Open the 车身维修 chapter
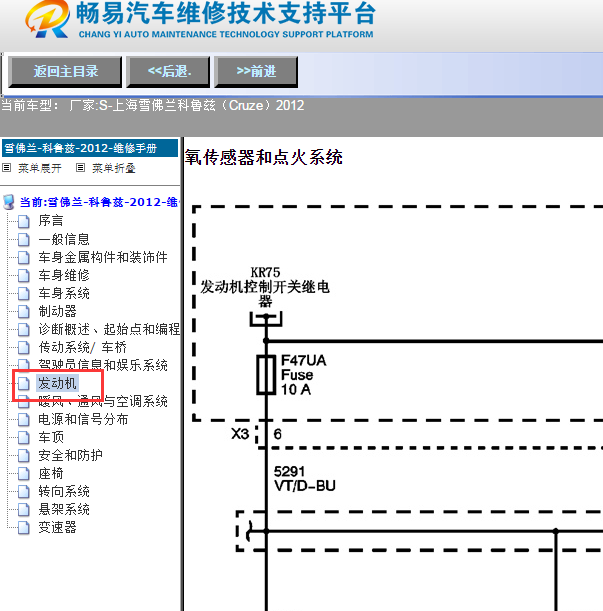 pyautogui.click(x=64, y=275)
